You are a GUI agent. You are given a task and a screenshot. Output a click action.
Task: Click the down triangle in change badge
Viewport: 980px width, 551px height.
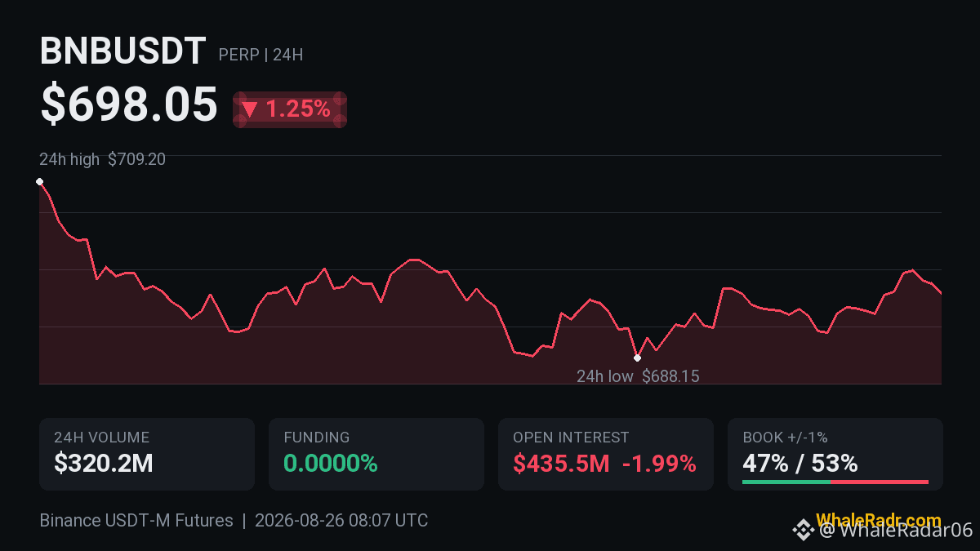click(250, 109)
